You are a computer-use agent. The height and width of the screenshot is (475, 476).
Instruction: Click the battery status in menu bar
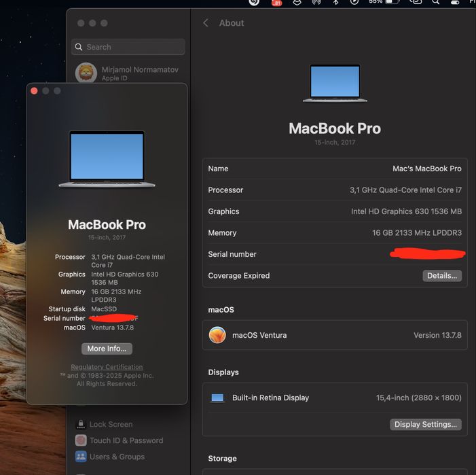click(x=383, y=1)
